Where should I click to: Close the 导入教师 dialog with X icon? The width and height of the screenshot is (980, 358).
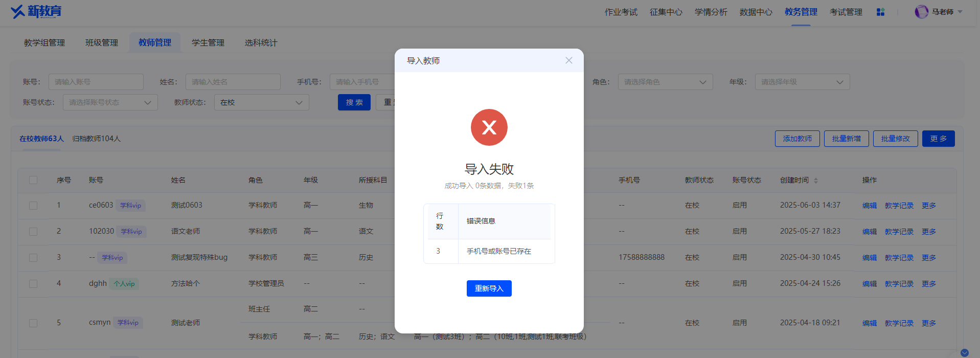click(x=568, y=60)
